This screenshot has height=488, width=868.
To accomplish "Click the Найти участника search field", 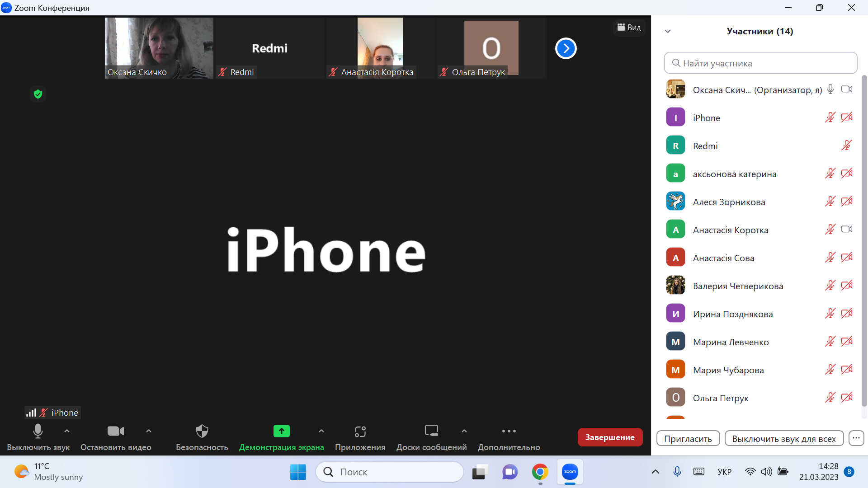I will pyautogui.click(x=760, y=63).
